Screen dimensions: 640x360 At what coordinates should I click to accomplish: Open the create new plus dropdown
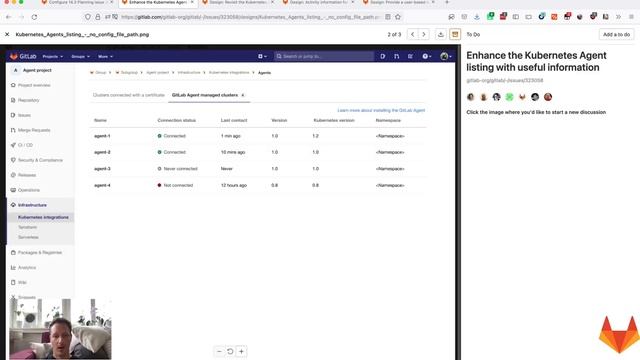(262, 56)
